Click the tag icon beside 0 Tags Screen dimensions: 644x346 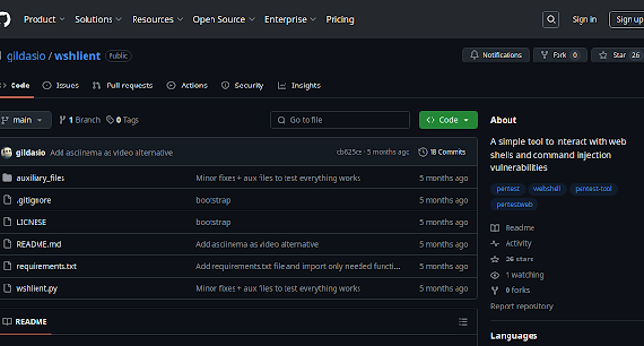(x=111, y=120)
